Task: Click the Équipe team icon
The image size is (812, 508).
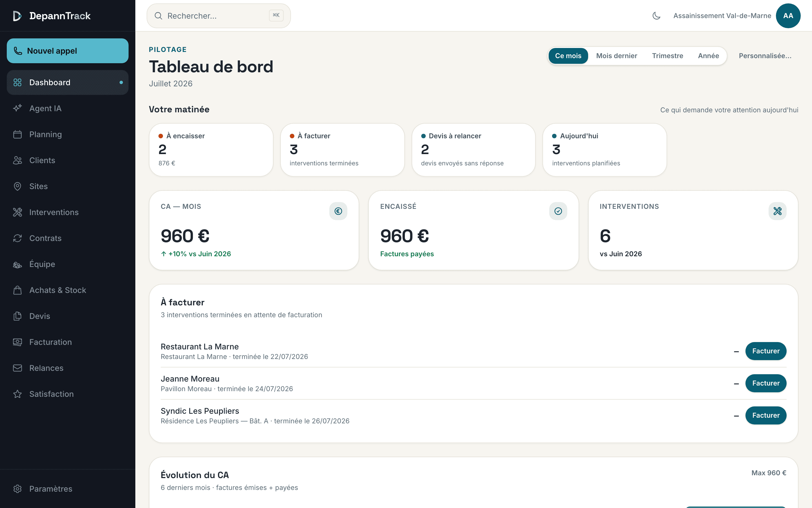Action: [x=17, y=264]
